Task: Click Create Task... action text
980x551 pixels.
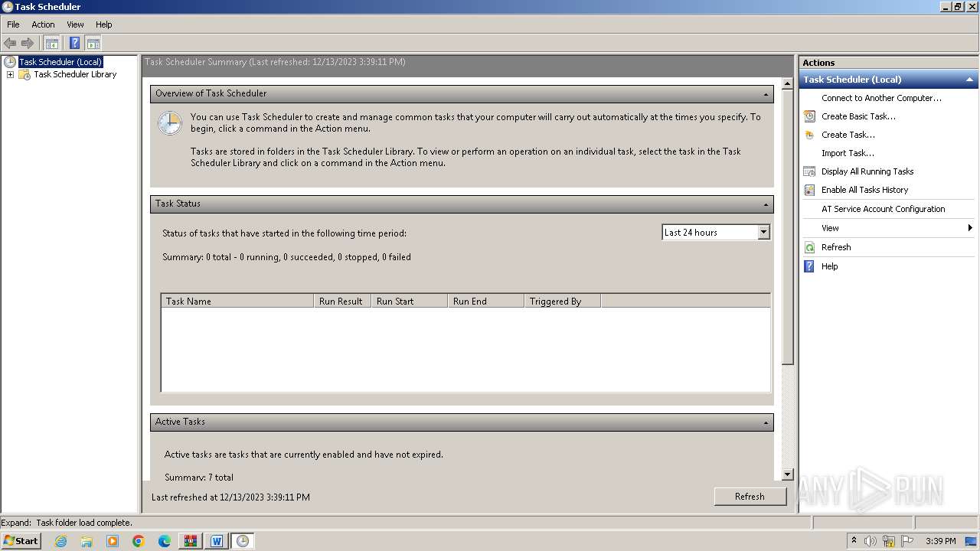Action: coord(848,135)
